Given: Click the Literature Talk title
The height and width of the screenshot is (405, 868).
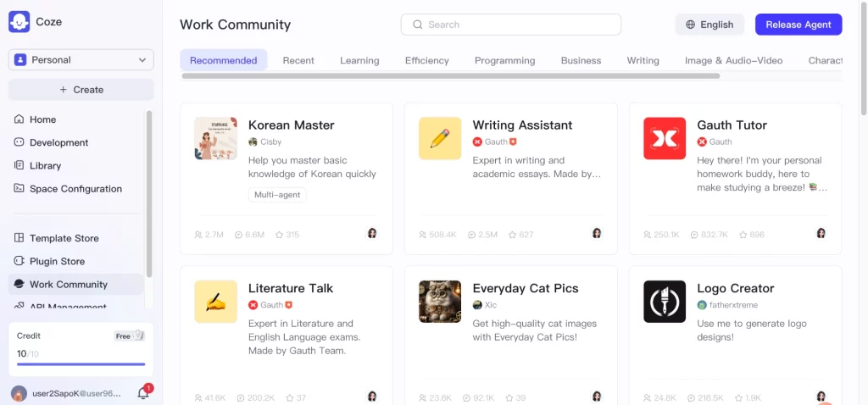Looking at the screenshot, I should coord(291,288).
